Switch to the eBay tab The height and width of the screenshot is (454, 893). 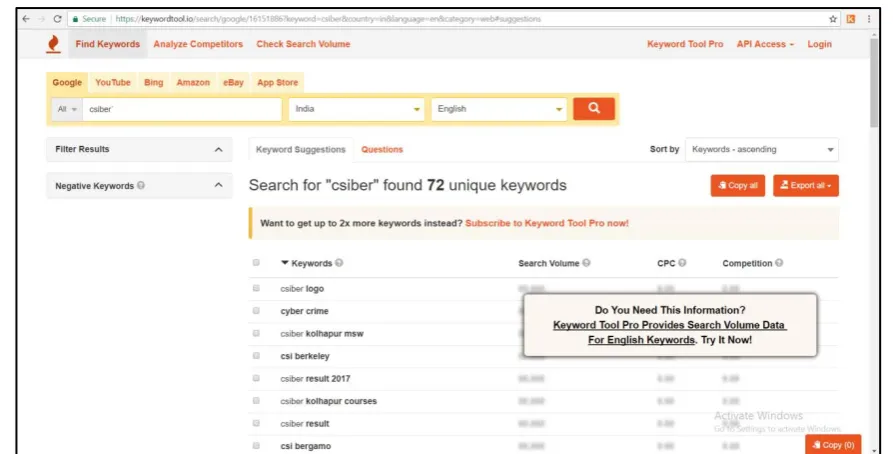[x=233, y=82]
